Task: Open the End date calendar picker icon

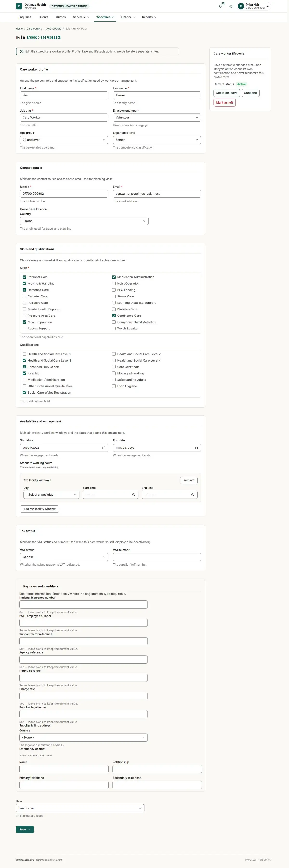Action: coord(196,448)
